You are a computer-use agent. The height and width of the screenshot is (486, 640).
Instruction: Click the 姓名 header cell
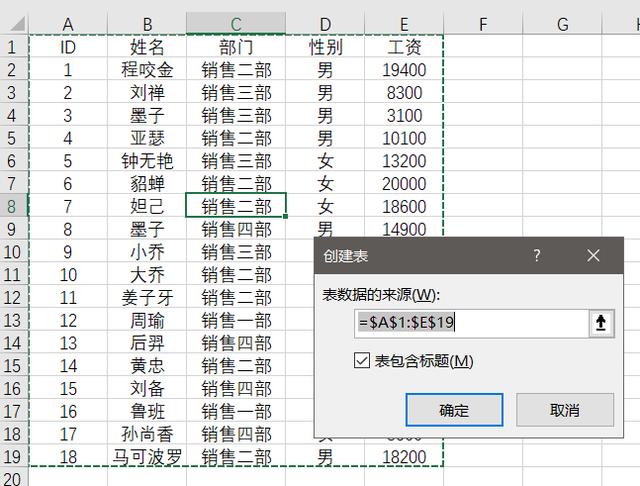click(x=147, y=47)
